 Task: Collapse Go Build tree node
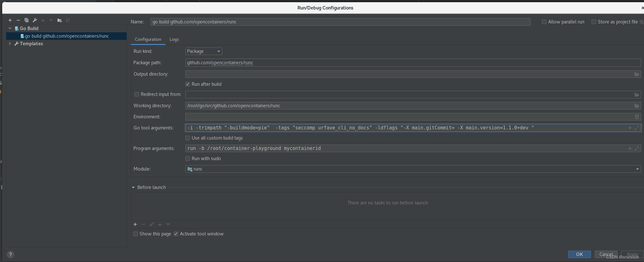(x=10, y=28)
